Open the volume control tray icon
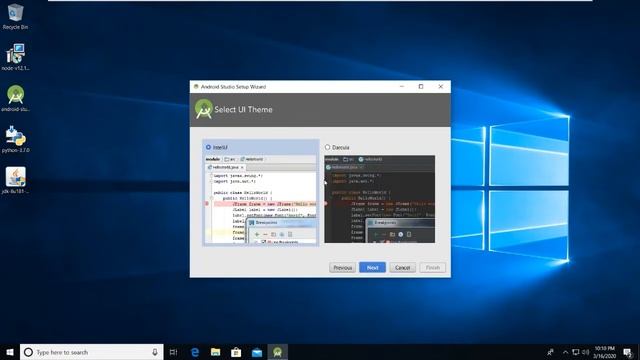 586,352
